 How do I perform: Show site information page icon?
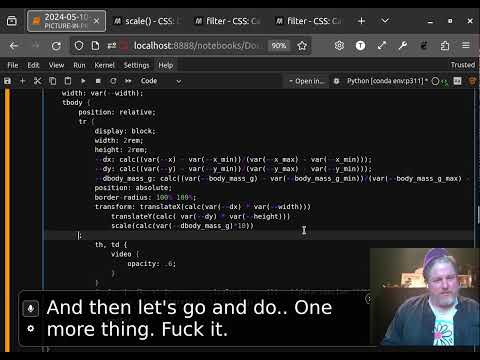95,46
